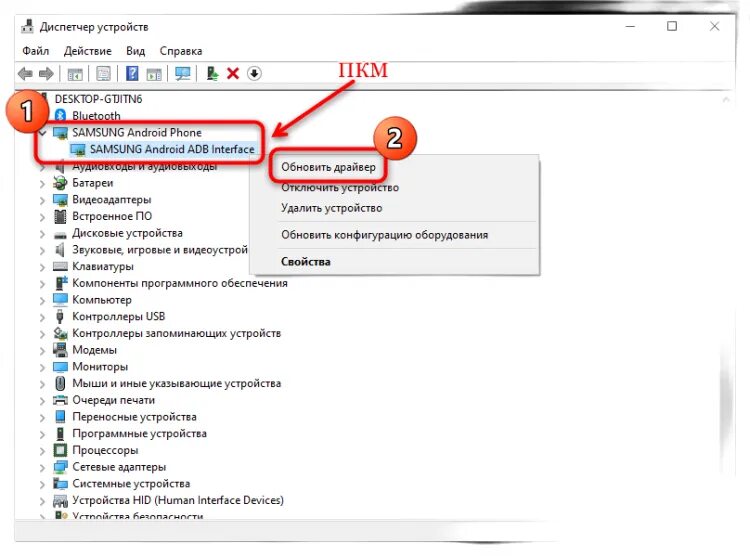This screenshot has width=750, height=556.
Task: Click the Device Manager title bar icon
Action: [27, 26]
